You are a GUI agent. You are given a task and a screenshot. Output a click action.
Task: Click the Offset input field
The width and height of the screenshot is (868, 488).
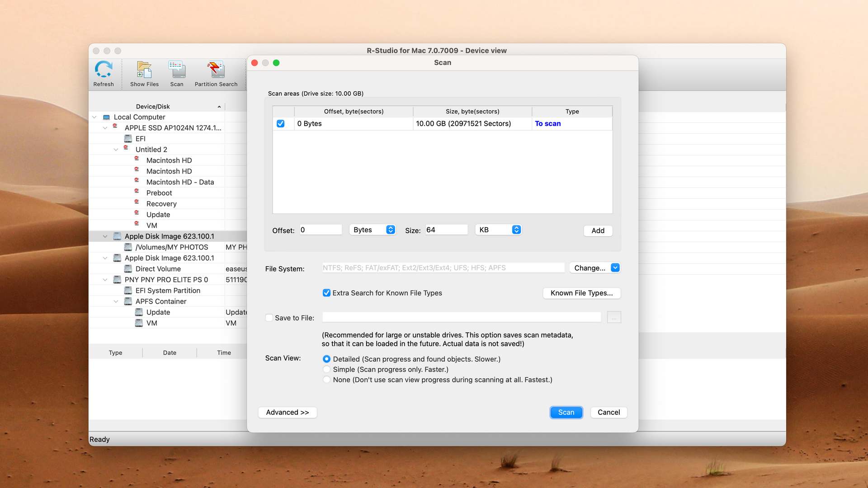point(321,230)
